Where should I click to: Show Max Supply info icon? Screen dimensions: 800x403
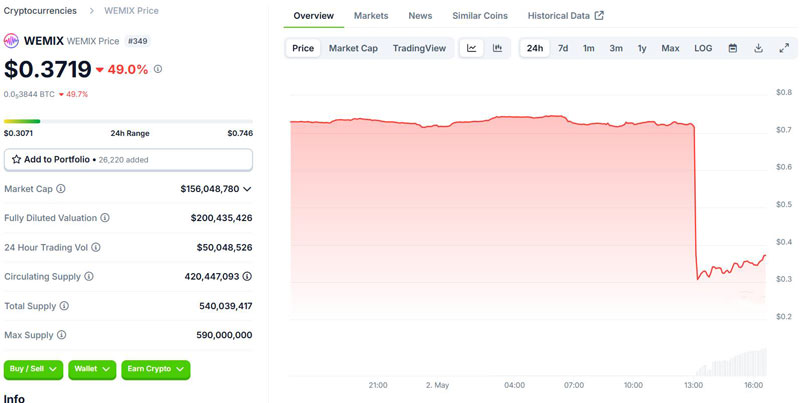61,335
